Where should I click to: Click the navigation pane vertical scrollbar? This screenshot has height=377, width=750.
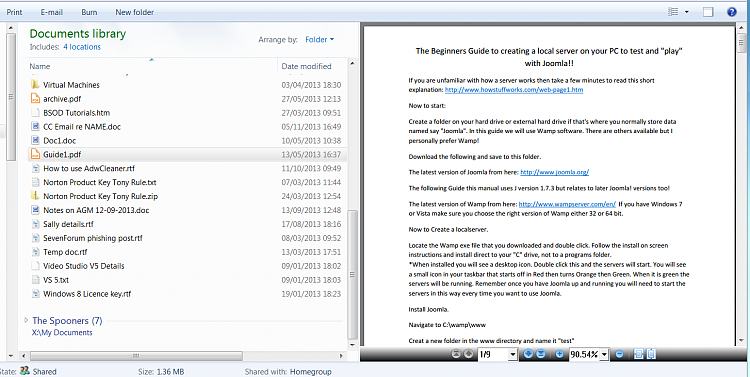point(11,96)
